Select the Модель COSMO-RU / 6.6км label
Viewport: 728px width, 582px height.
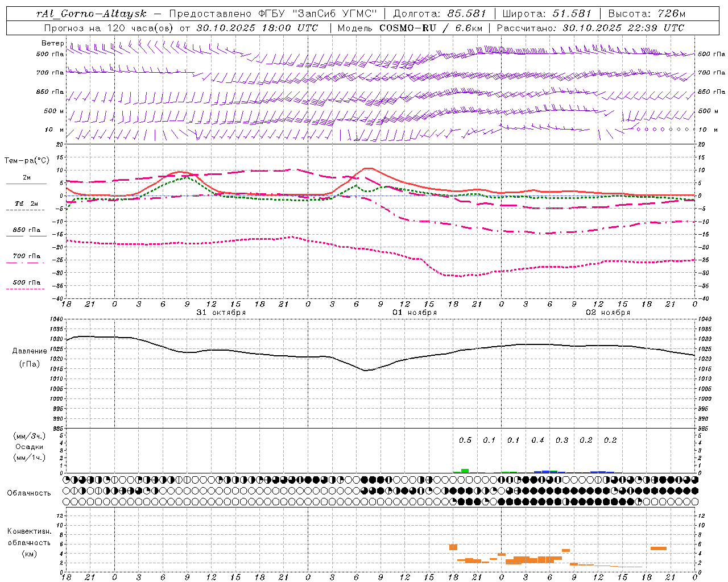[x=410, y=28]
